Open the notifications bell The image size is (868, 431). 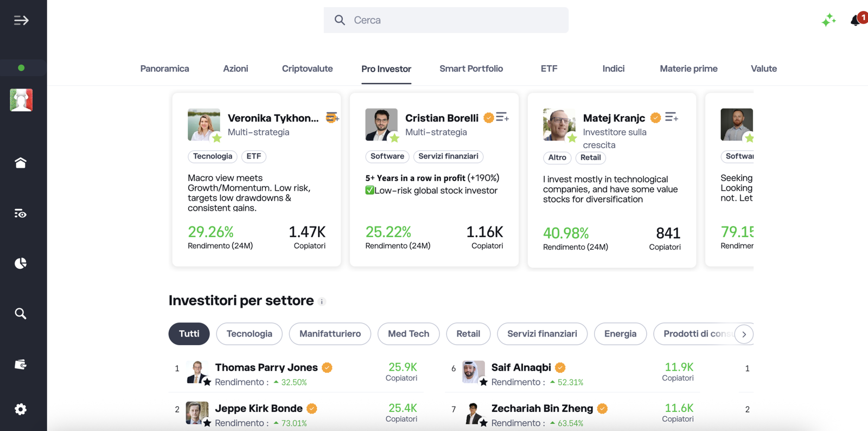[856, 20]
